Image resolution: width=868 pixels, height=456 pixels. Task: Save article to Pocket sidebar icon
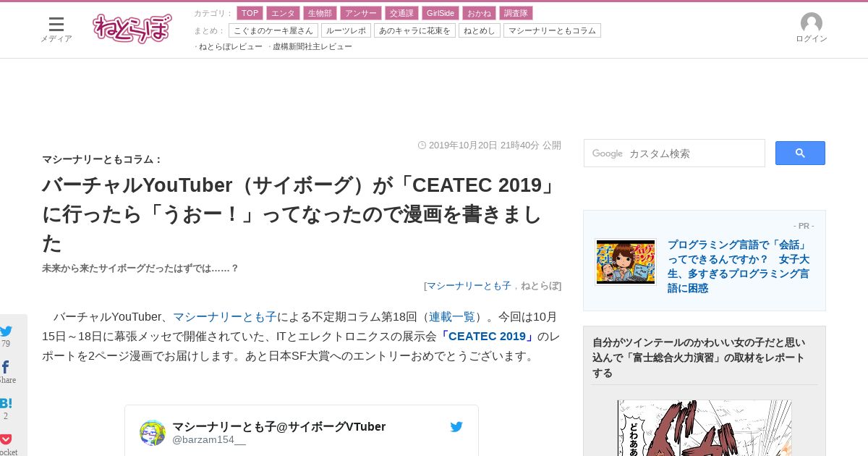coord(6,439)
